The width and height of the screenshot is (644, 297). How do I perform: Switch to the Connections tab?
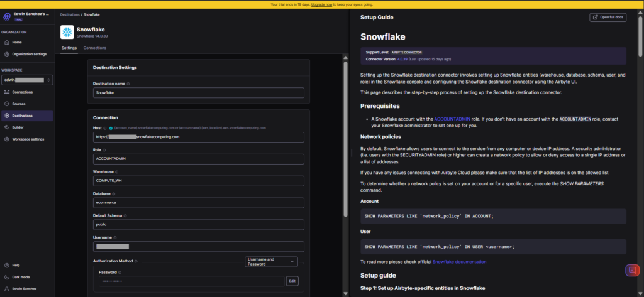(x=95, y=48)
